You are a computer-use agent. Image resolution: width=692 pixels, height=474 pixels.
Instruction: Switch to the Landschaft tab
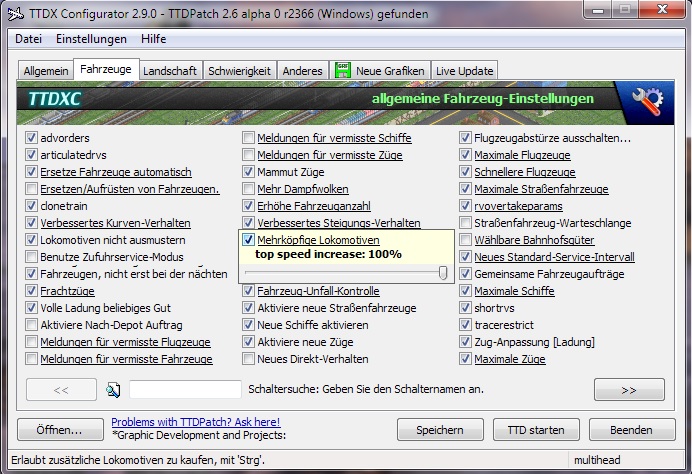click(x=170, y=71)
